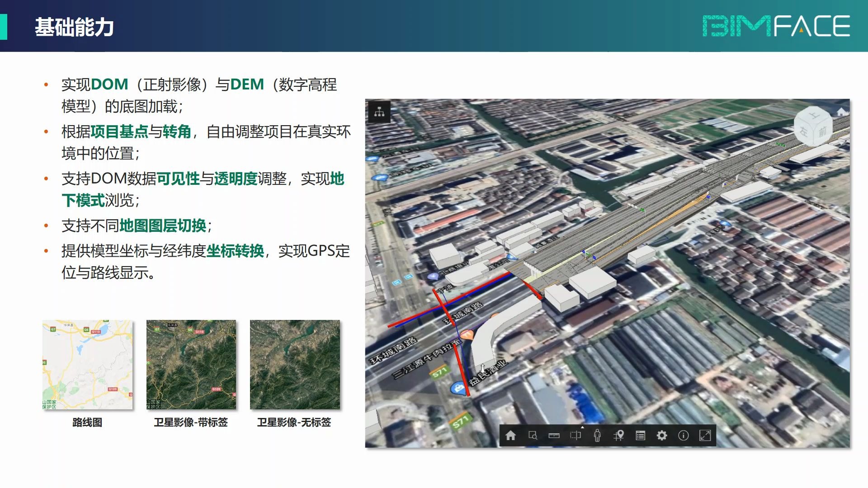Open the section box tool

coord(575,436)
